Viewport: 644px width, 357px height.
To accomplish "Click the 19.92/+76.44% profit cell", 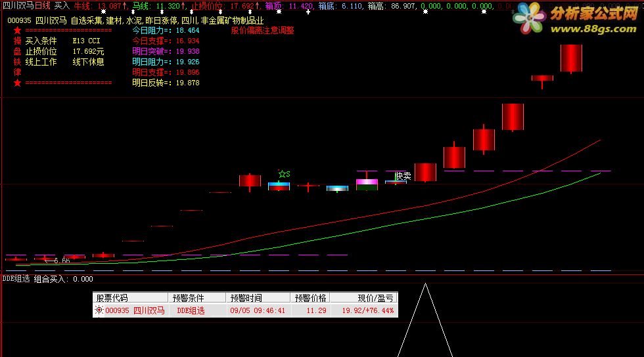I will point(367,310).
